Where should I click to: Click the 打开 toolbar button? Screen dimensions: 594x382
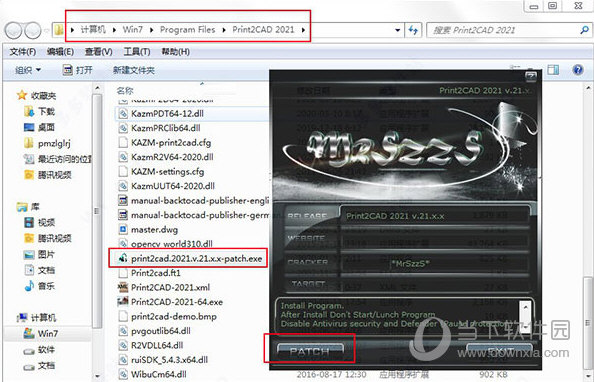coord(78,70)
